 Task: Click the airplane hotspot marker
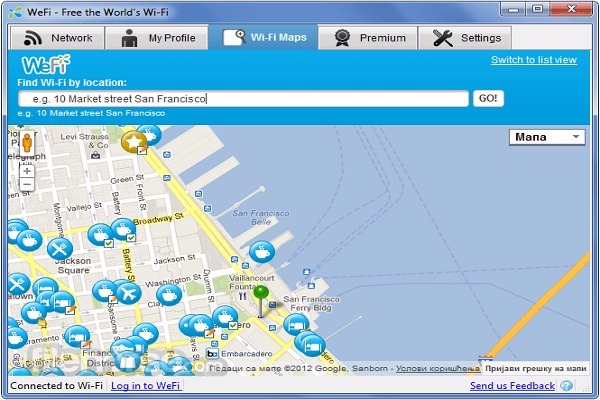[x=129, y=294]
